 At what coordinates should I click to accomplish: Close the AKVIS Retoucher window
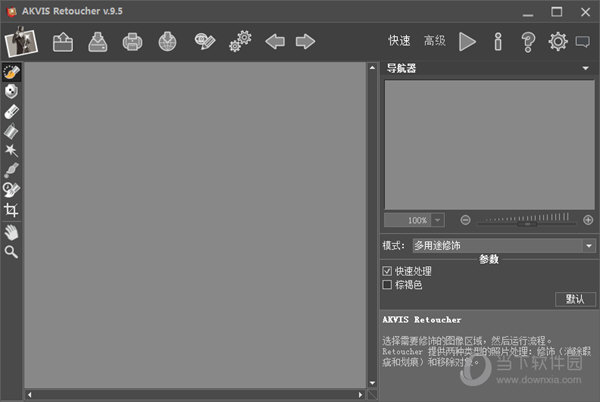(x=585, y=12)
